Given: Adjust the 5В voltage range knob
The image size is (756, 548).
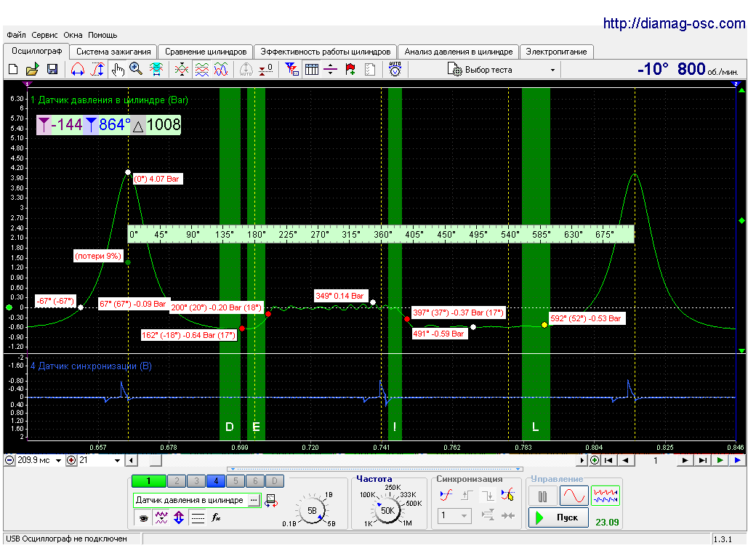Looking at the screenshot, I should pos(313,510).
